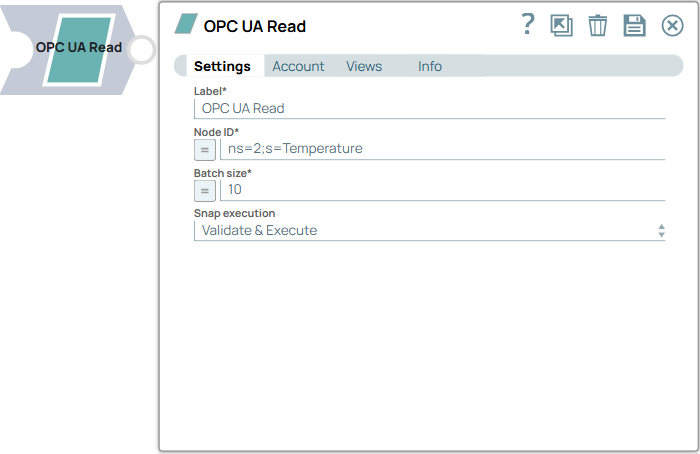700x454 pixels.
Task: Switch to the Views tab
Action: pos(364,66)
